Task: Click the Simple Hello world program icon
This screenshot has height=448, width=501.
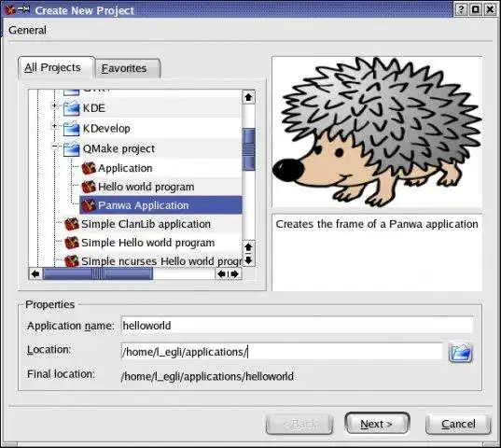Action: click(72, 243)
